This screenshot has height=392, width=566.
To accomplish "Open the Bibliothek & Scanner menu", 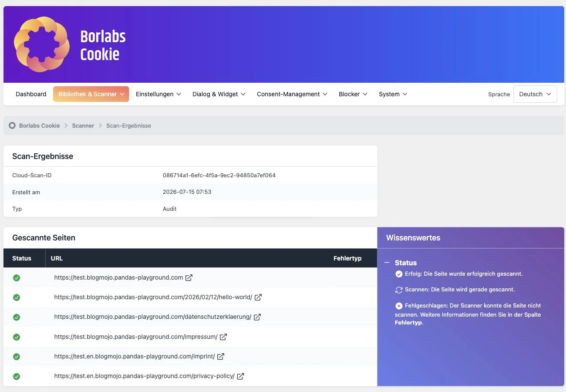I will pyautogui.click(x=91, y=94).
